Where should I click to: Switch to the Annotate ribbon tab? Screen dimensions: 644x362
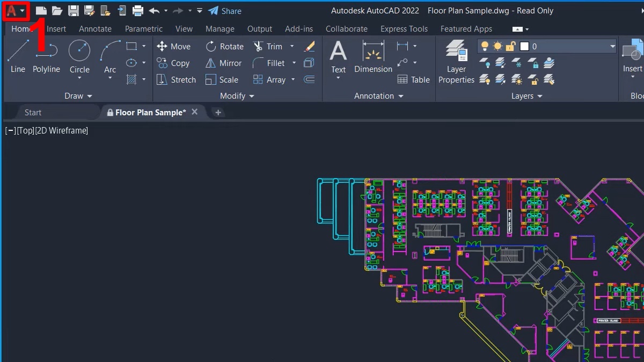tap(95, 29)
